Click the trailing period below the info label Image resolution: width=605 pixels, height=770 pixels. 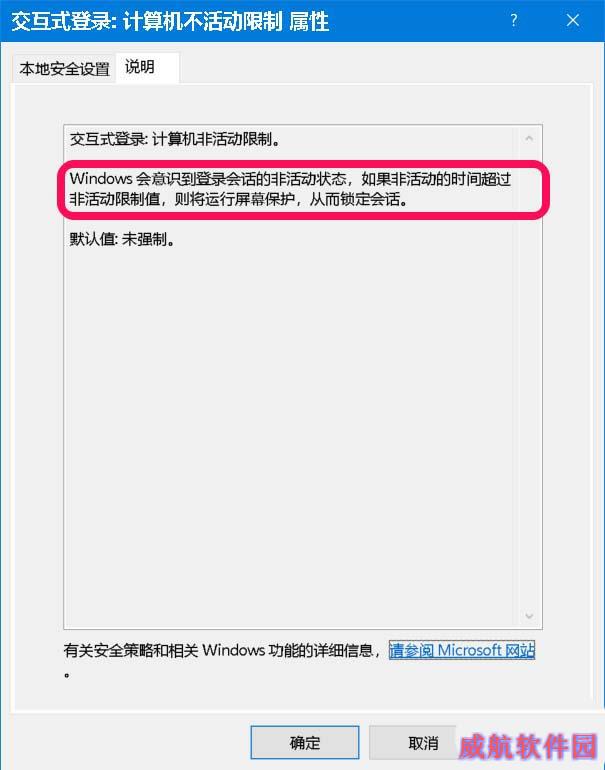coord(67,675)
